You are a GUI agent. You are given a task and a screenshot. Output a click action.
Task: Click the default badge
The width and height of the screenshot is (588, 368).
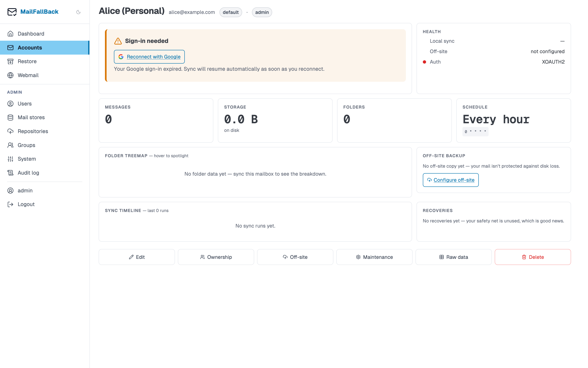point(231,12)
